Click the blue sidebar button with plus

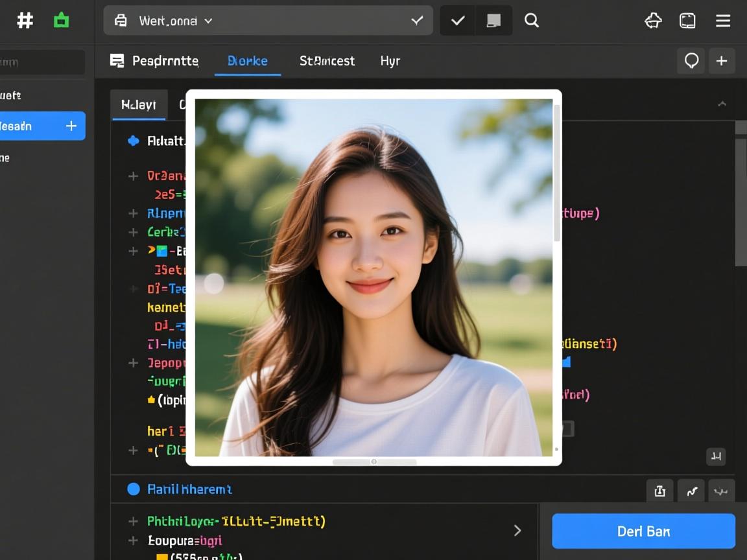tap(41, 126)
